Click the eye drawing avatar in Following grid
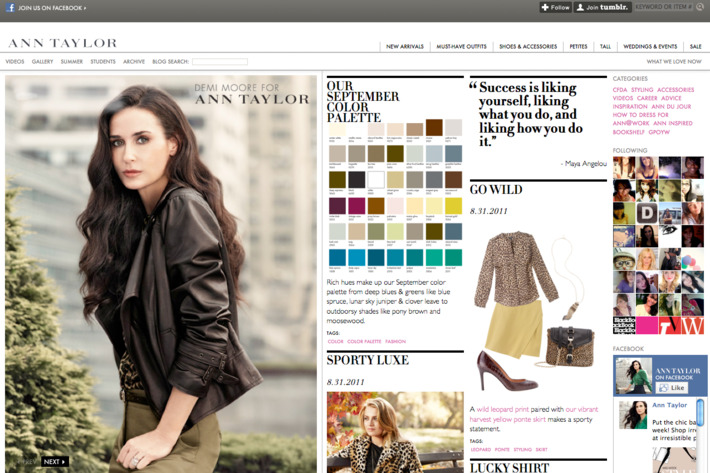Screen dimensions: 710x473 [670, 235]
